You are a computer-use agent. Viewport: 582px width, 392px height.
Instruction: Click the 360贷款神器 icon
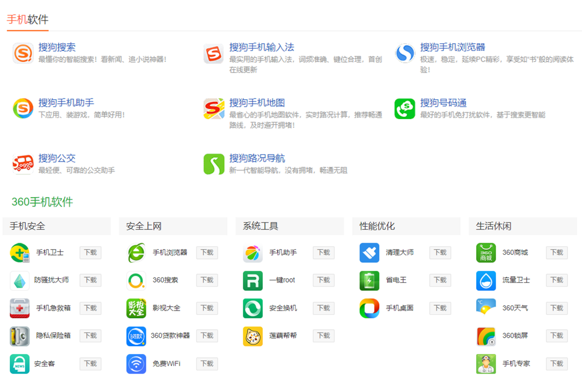point(136,336)
